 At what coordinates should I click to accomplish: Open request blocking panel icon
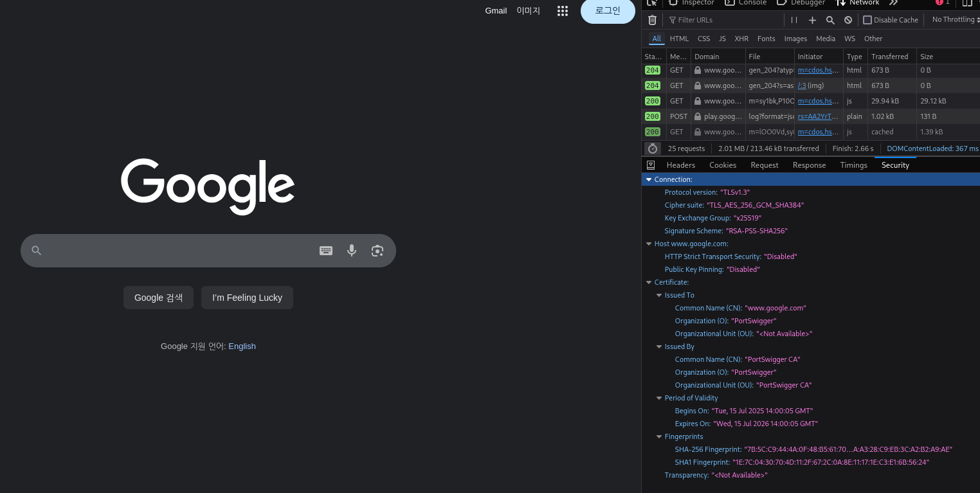[x=848, y=20]
